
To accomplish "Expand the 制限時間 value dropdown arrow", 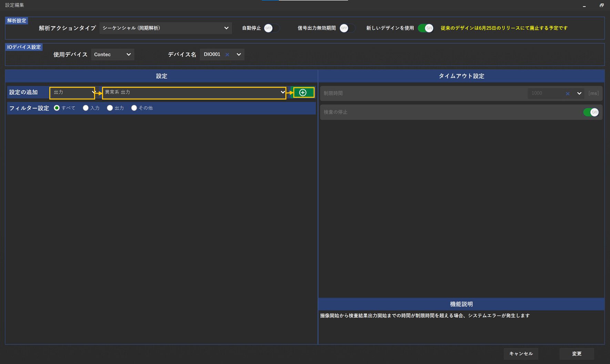I will 579,93.
